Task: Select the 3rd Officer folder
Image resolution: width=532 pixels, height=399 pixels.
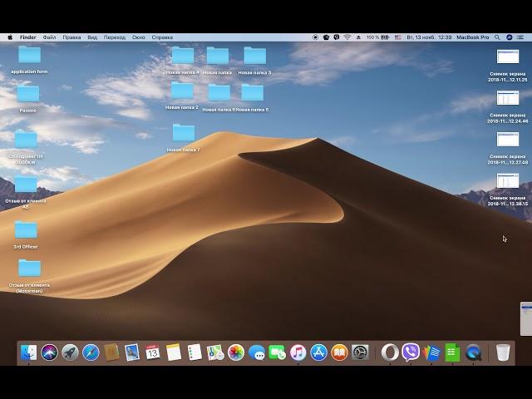Action: click(x=26, y=230)
